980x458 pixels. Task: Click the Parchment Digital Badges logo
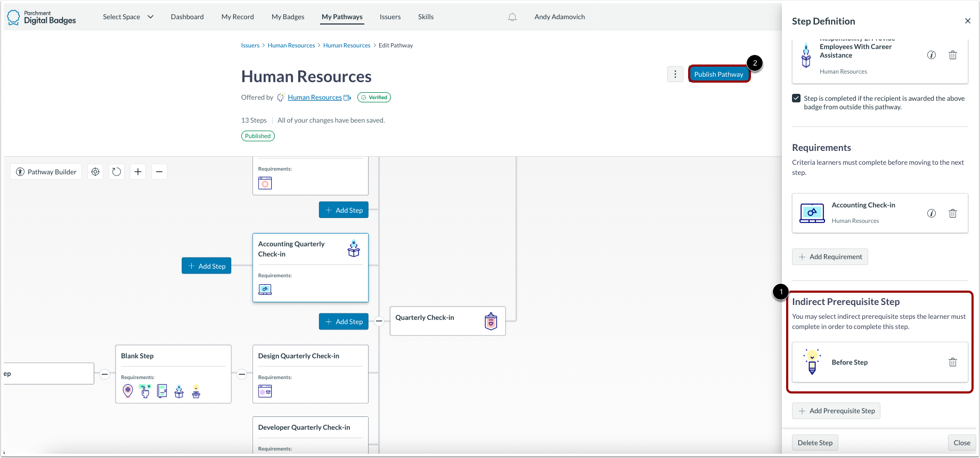(x=42, y=17)
